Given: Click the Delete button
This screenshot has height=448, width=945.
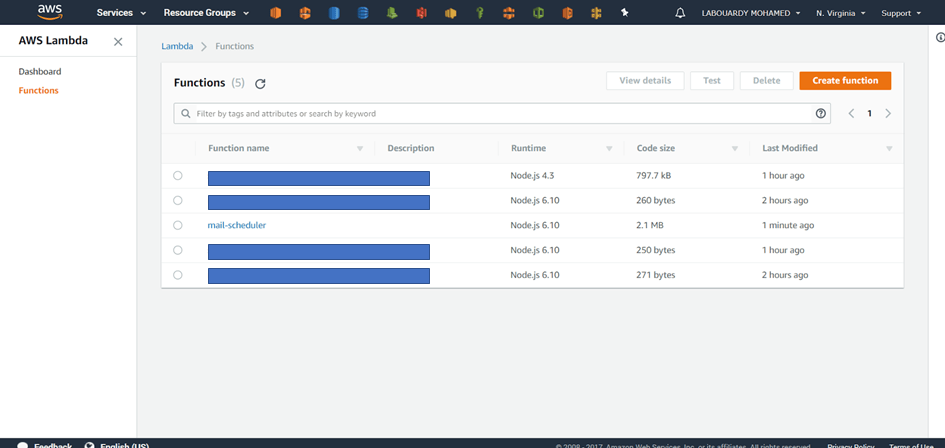Looking at the screenshot, I should click(766, 81).
